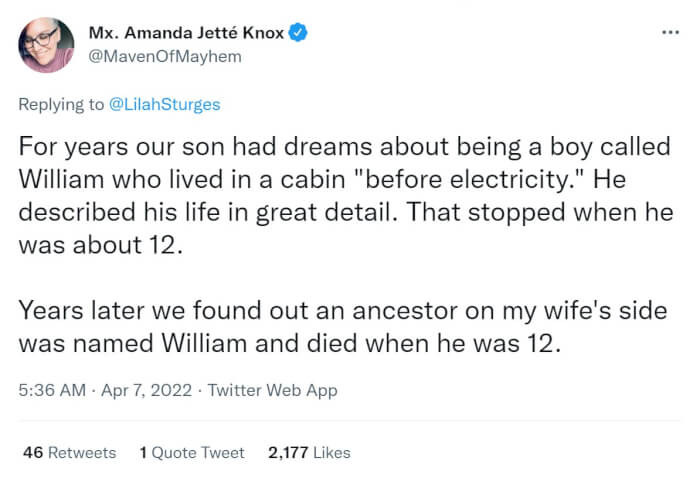Click the blue verified badge
Viewport: 700px width, 481px height.
coord(298,33)
